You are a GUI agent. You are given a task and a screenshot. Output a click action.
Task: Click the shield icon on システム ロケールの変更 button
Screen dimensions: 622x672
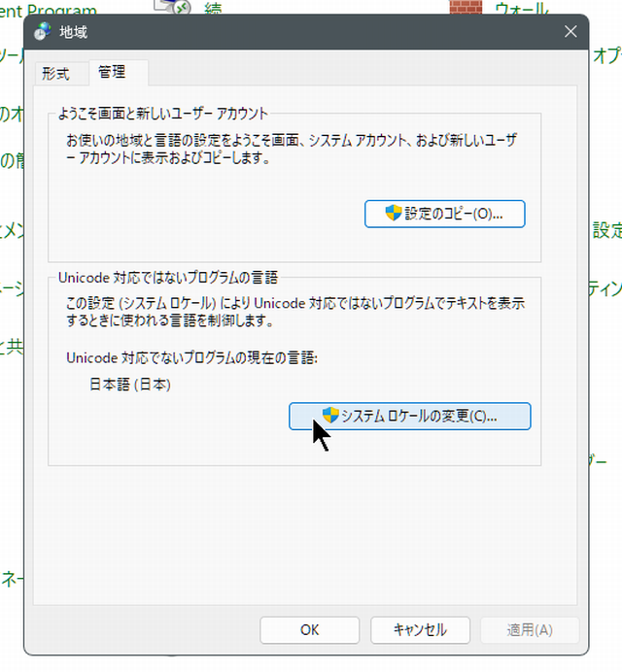click(x=329, y=416)
